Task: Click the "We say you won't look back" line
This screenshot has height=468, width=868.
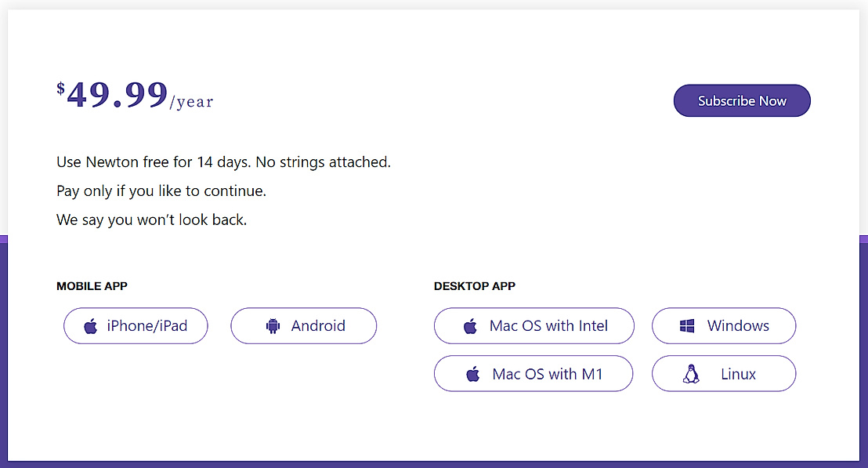Action: click(x=151, y=220)
